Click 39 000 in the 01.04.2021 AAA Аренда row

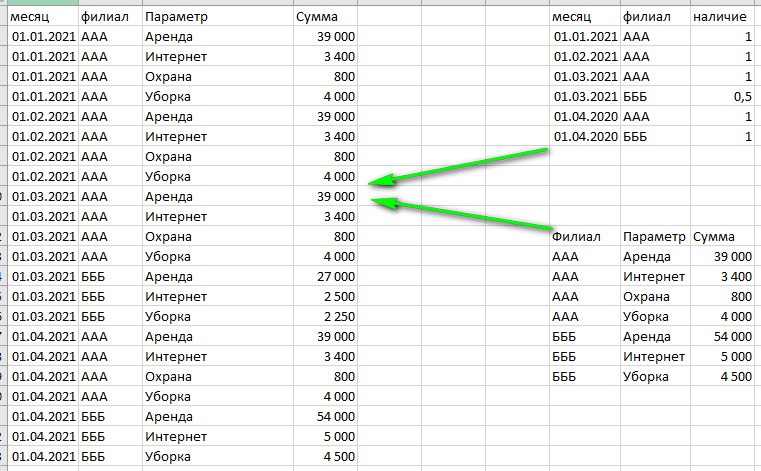pos(336,336)
